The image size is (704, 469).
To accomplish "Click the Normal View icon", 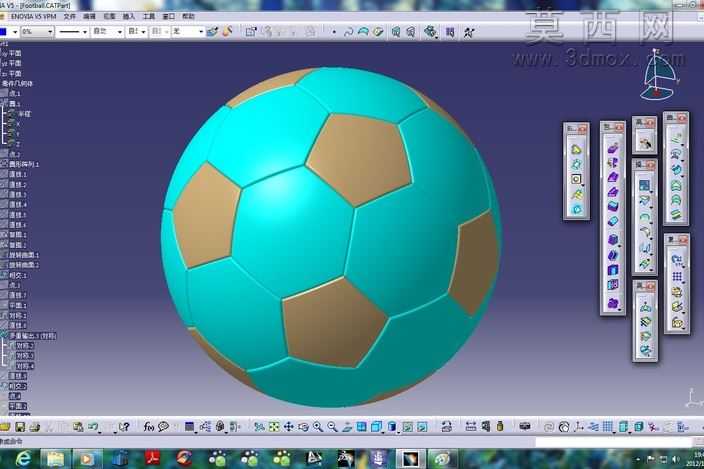I will [347, 427].
